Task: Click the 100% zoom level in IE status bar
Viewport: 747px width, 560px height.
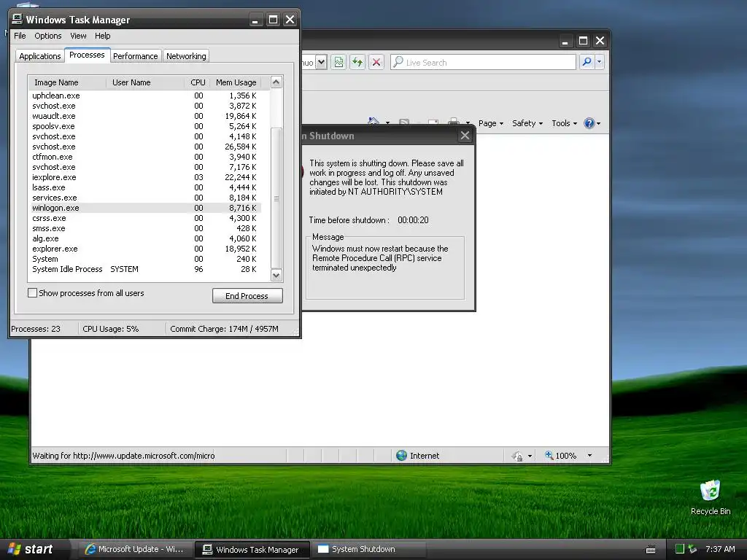Action: pyautogui.click(x=566, y=456)
